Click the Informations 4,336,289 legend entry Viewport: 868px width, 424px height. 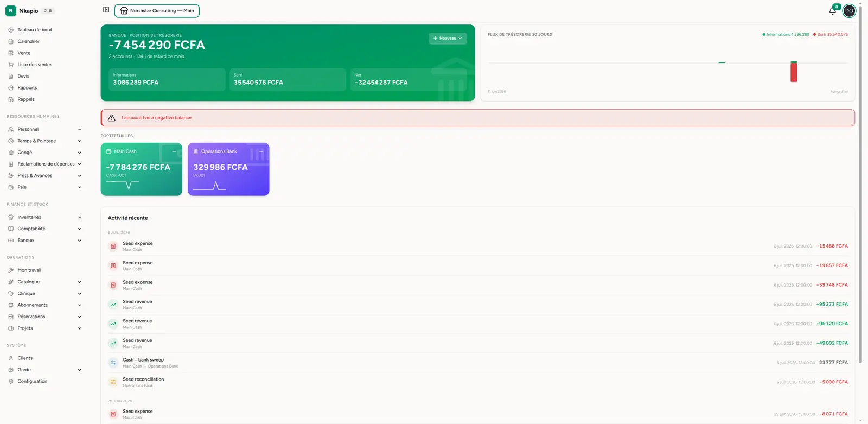[x=786, y=34]
